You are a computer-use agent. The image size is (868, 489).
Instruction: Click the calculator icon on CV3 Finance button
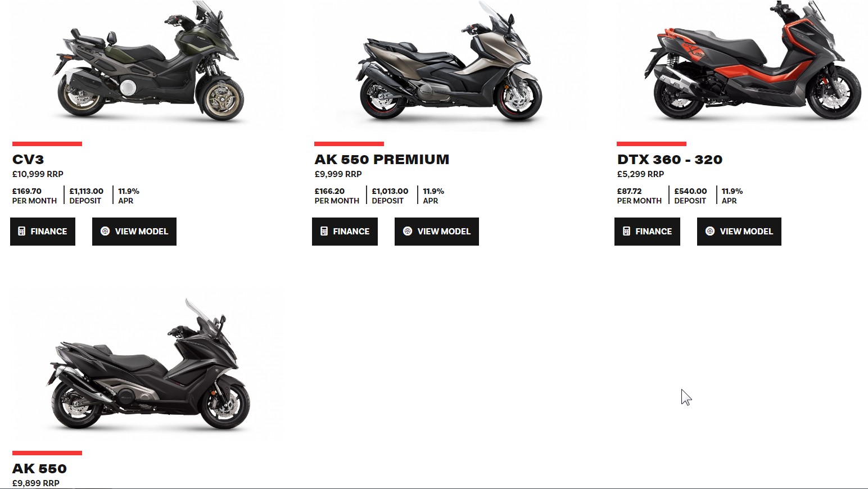point(22,231)
